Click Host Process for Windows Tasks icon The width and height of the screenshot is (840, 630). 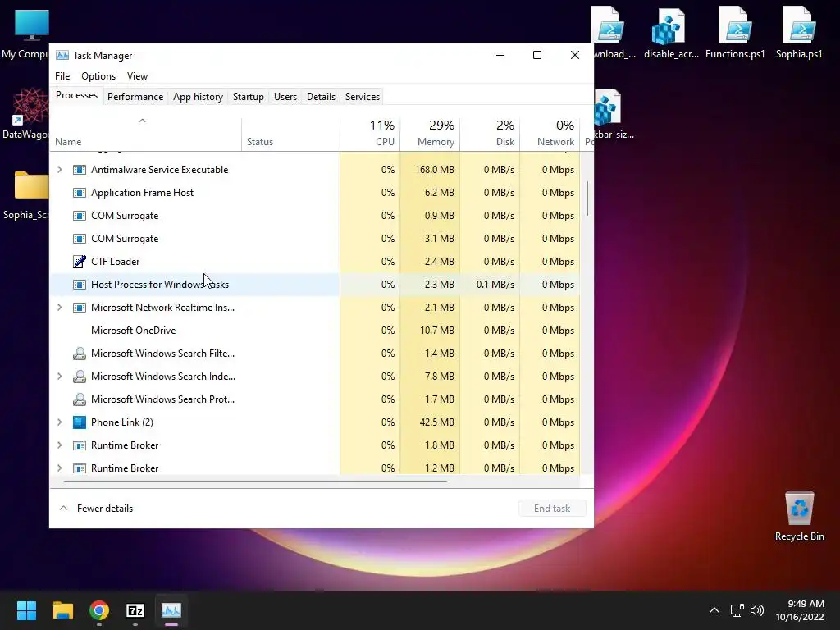click(80, 285)
